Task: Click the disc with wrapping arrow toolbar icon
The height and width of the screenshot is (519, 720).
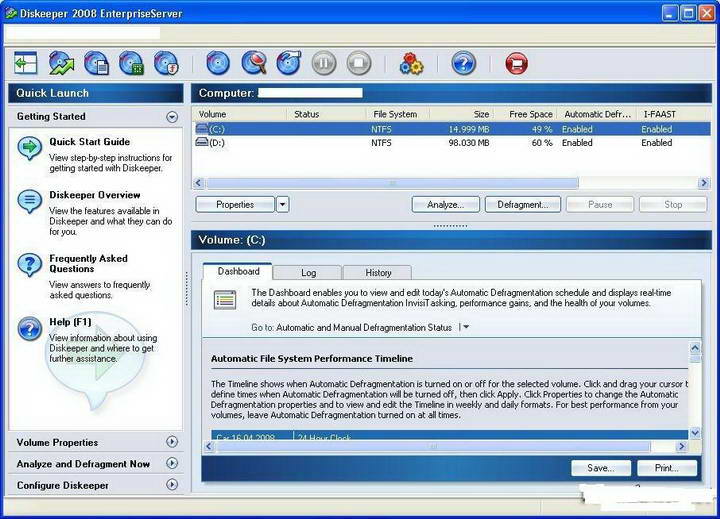Action: pos(289,63)
